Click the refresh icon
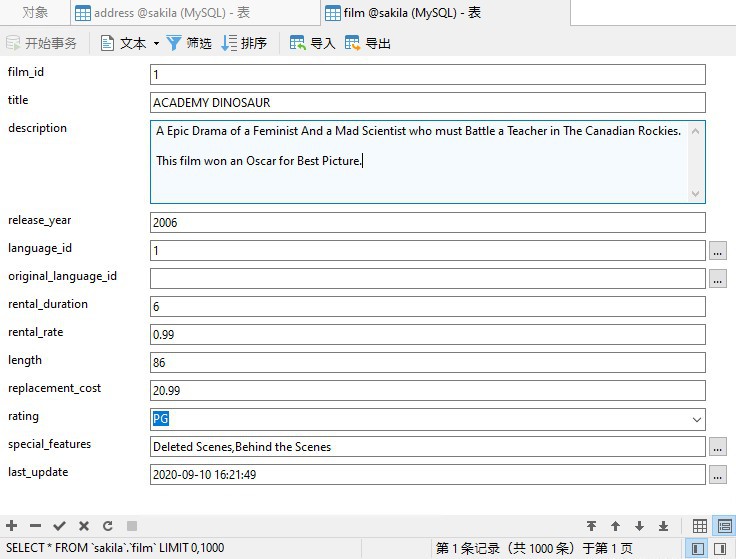The image size is (736, 559). point(108,526)
